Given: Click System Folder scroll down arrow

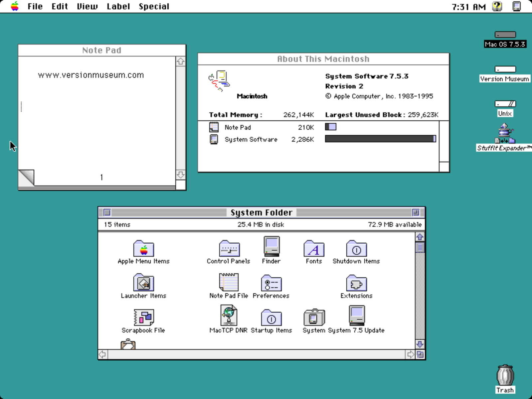Looking at the screenshot, I should [x=420, y=344].
